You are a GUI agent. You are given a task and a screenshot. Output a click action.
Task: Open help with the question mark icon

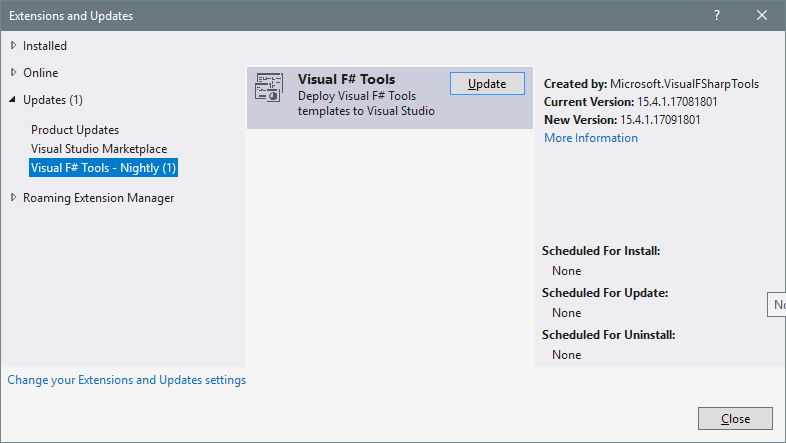717,16
